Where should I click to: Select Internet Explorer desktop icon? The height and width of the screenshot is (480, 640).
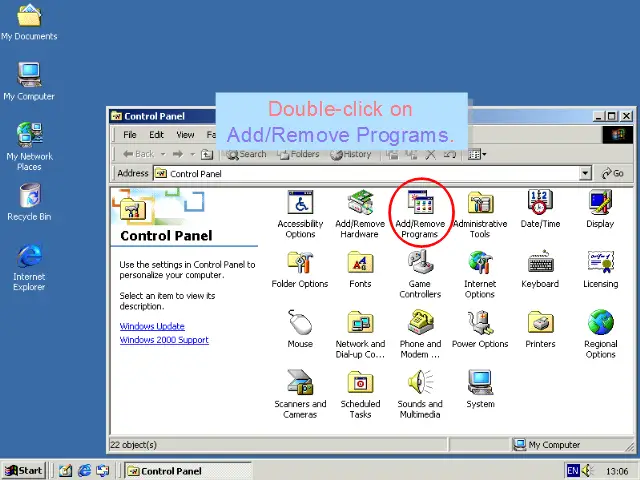click(x=29, y=267)
